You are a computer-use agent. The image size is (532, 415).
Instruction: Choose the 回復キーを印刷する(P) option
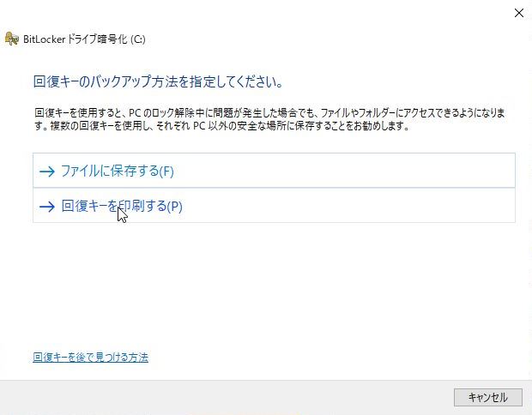274,206
